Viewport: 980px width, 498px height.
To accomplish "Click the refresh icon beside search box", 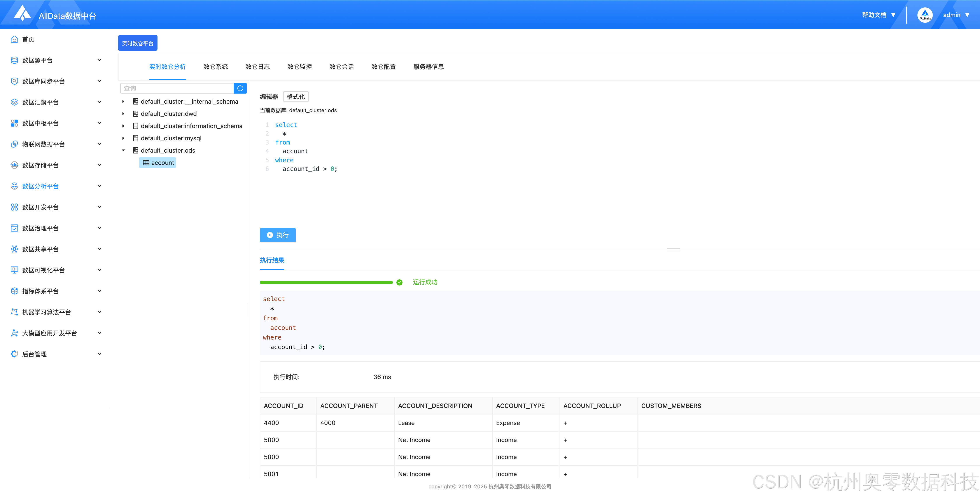I will pos(240,88).
